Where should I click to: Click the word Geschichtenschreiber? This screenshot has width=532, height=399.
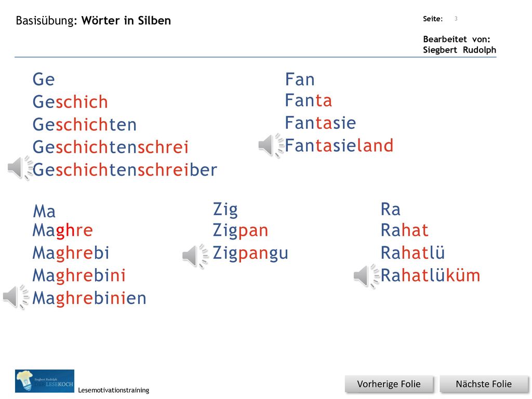[x=125, y=170]
